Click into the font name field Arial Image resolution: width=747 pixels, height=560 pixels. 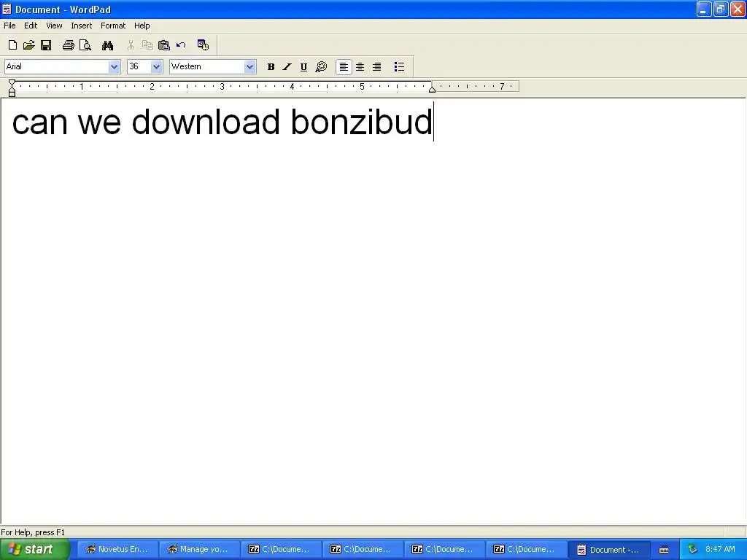click(56, 66)
